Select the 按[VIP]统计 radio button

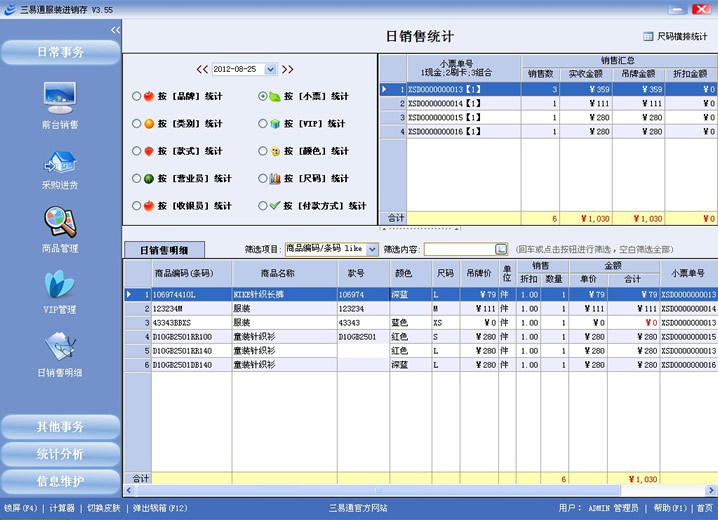(262, 124)
